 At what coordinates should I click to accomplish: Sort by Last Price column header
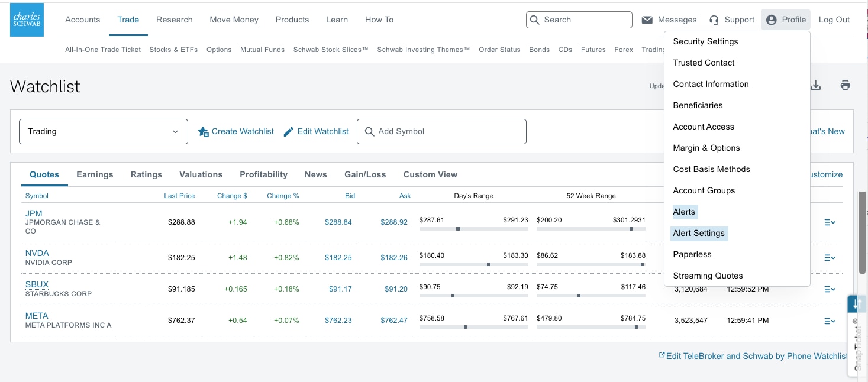tap(179, 196)
